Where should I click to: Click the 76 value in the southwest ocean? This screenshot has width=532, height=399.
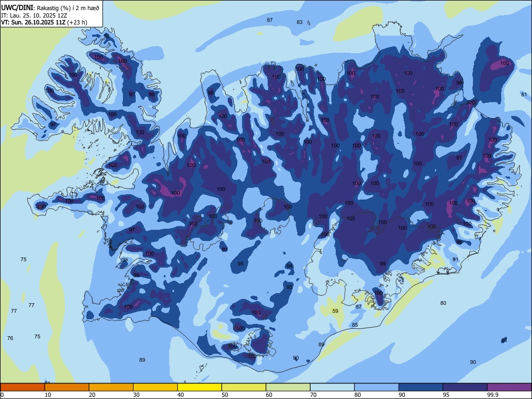(x=10, y=338)
